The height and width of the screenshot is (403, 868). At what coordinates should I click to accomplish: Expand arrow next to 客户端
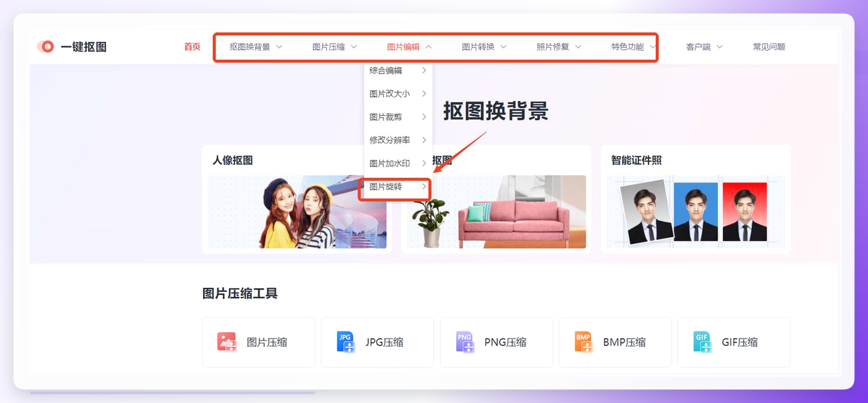[x=719, y=47]
